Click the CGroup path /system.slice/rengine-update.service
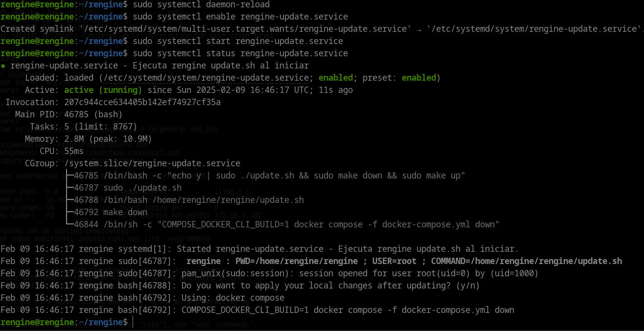644x331 pixels. point(152,163)
